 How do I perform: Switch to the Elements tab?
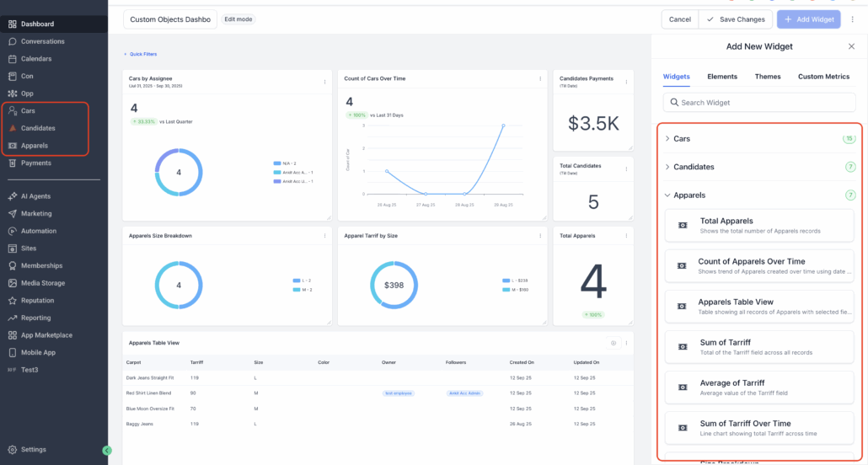pyautogui.click(x=722, y=77)
